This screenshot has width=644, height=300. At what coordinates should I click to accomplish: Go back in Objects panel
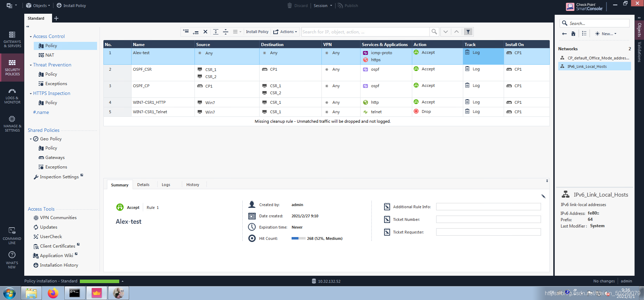[x=565, y=34]
